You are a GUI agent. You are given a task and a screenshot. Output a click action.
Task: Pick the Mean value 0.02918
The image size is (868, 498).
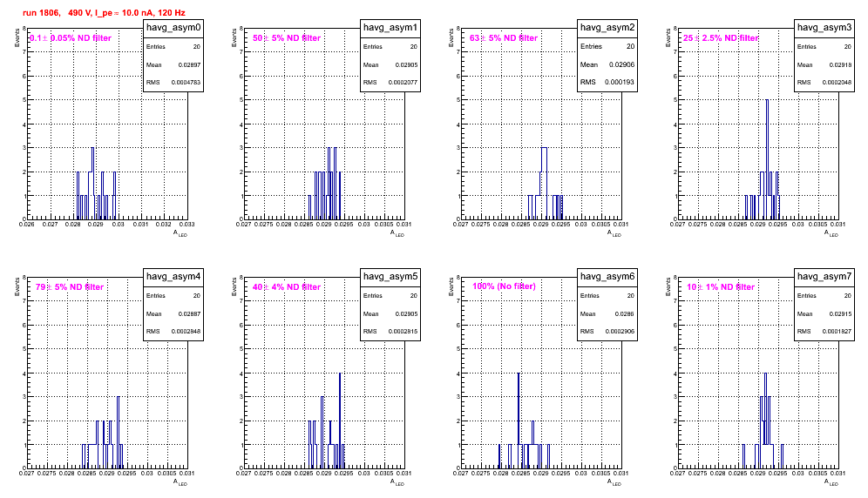[840, 64]
